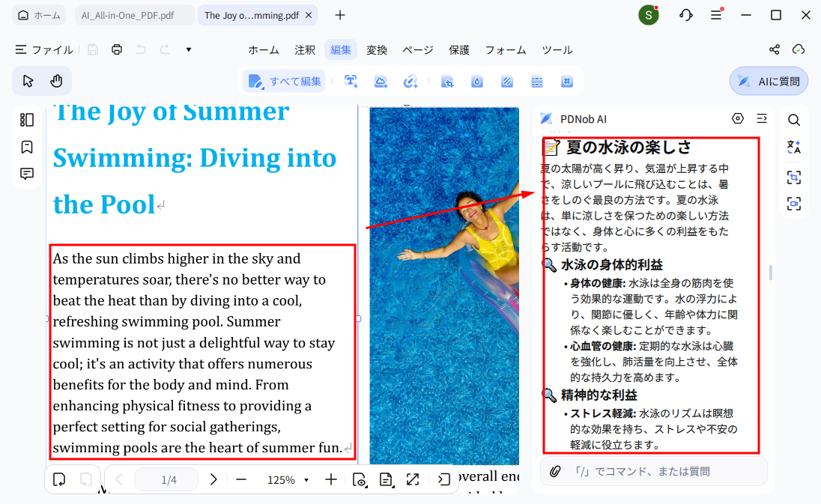Viewport: 821px width, 504px height.
Task: Print the document with printer icon
Action: [117, 49]
